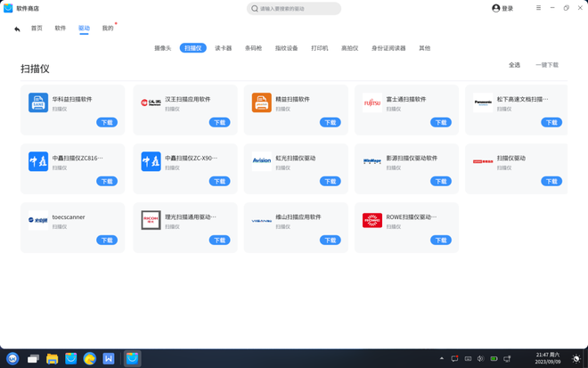The image size is (588, 368).
Task: Download the toecscanner driver
Action: point(107,240)
